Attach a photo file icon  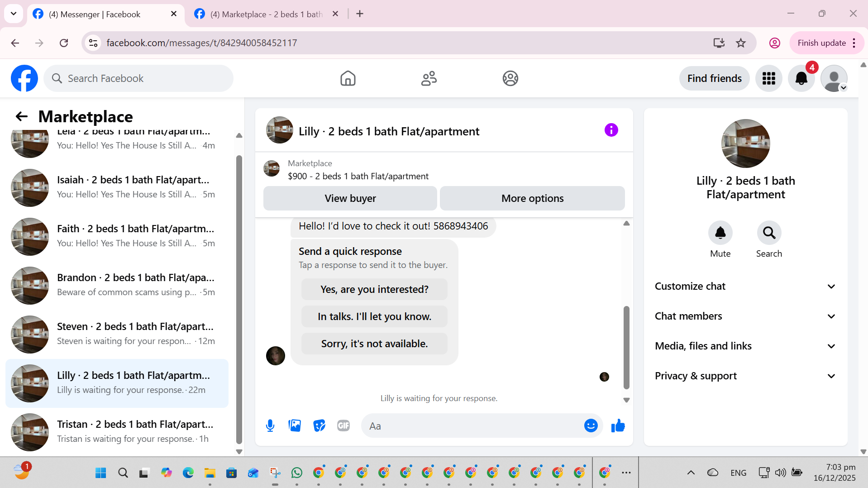pyautogui.click(x=295, y=426)
